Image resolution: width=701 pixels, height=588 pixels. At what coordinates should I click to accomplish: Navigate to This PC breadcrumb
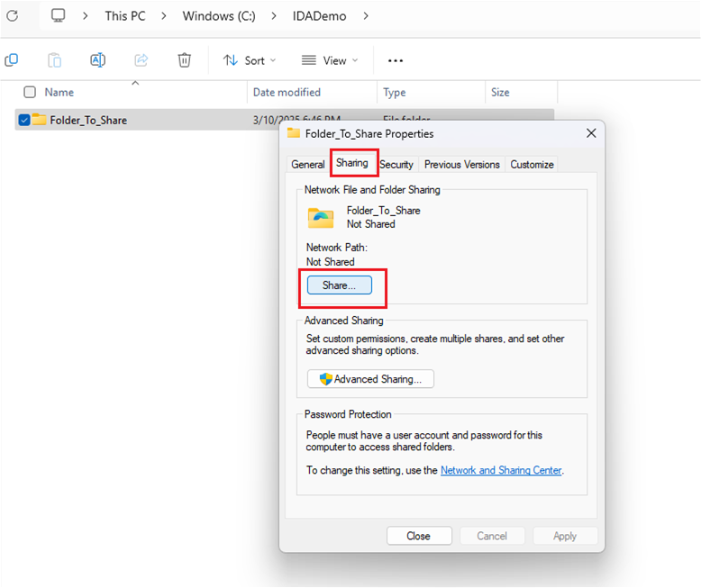coord(125,16)
